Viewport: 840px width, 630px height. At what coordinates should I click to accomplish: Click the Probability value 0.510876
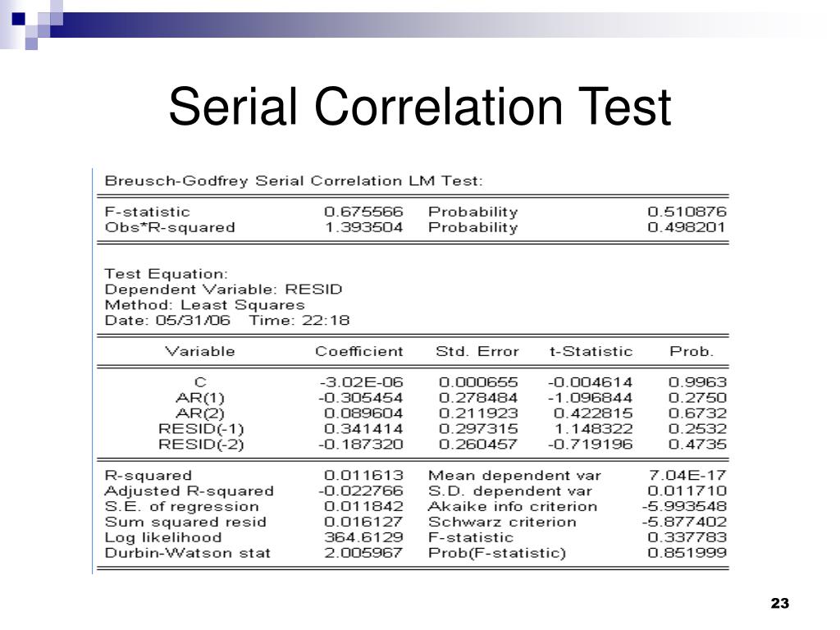coord(687,212)
